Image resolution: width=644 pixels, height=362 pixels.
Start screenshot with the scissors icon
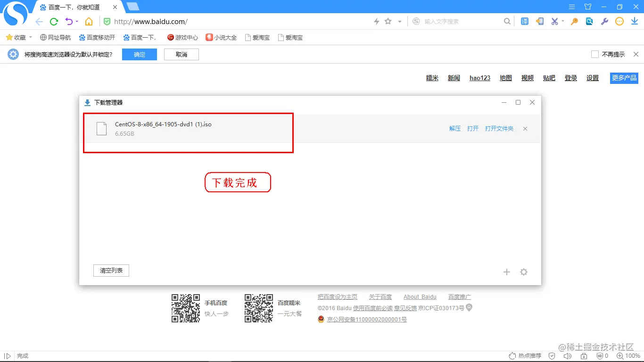pos(554,21)
